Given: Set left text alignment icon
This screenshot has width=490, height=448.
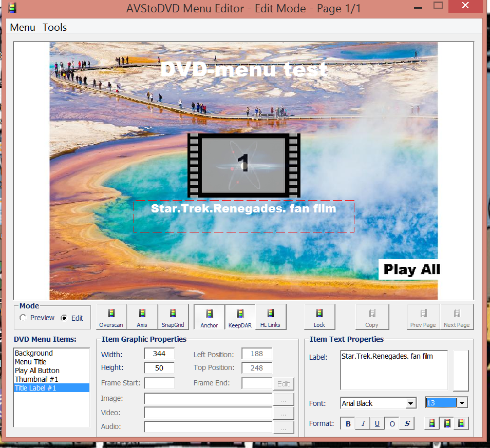Looking at the screenshot, I should [x=432, y=423].
